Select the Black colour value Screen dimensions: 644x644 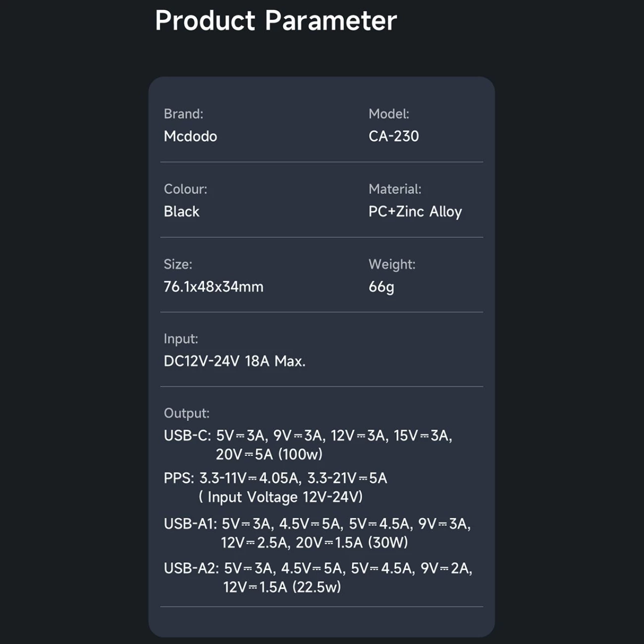[x=181, y=212]
